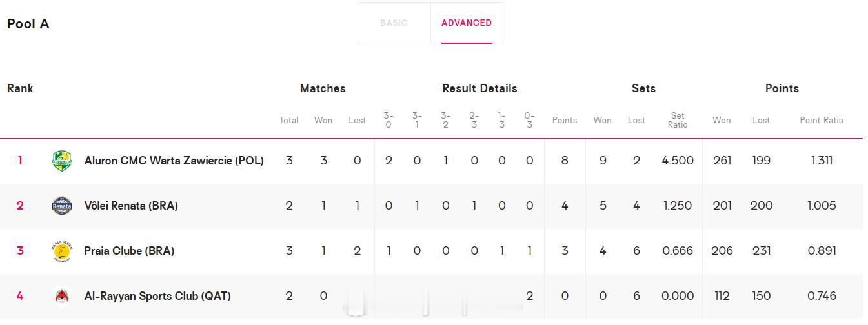
Task: Click the Rank column header
Action: [x=20, y=88]
